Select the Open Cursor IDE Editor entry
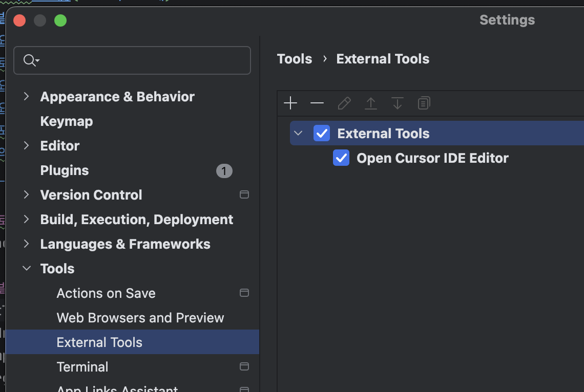Image resolution: width=584 pixels, height=392 pixels. point(432,158)
